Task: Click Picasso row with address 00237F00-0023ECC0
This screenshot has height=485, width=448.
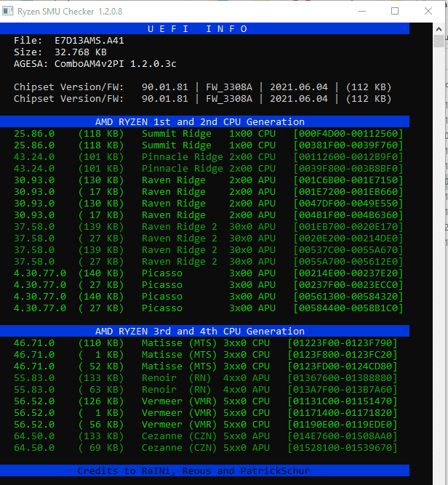Action: [208, 285]
